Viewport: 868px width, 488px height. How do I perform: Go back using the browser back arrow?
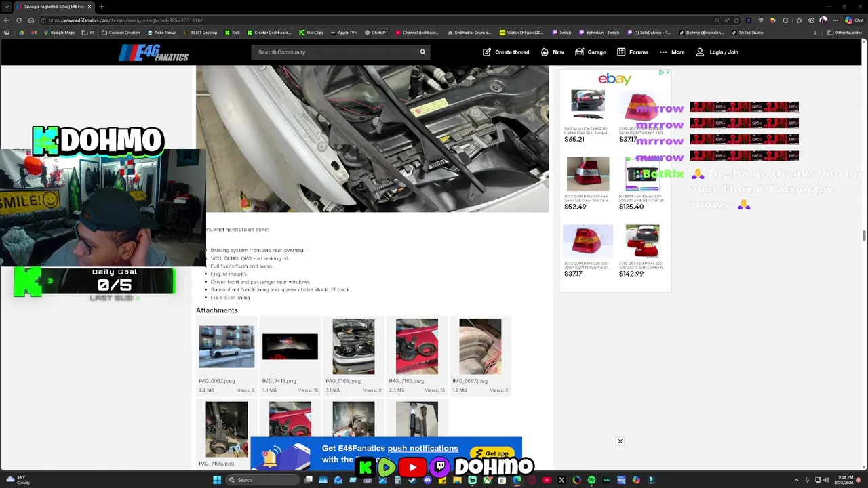tap(7, 20)
